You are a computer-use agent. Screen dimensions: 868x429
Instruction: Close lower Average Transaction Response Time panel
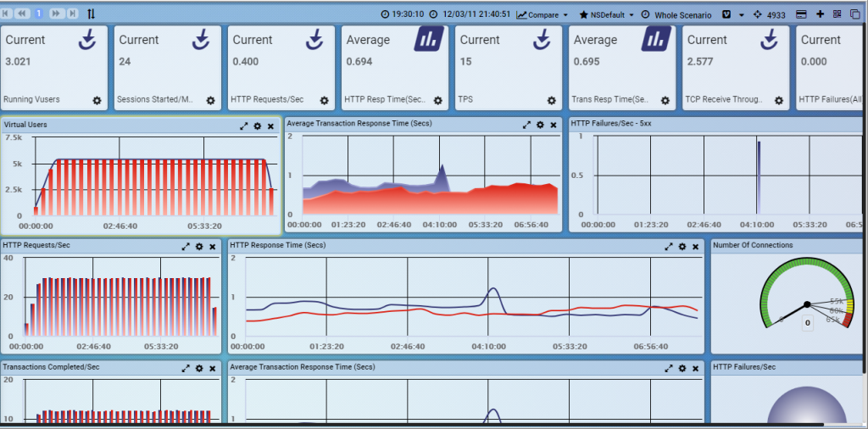tap(696, 368)
